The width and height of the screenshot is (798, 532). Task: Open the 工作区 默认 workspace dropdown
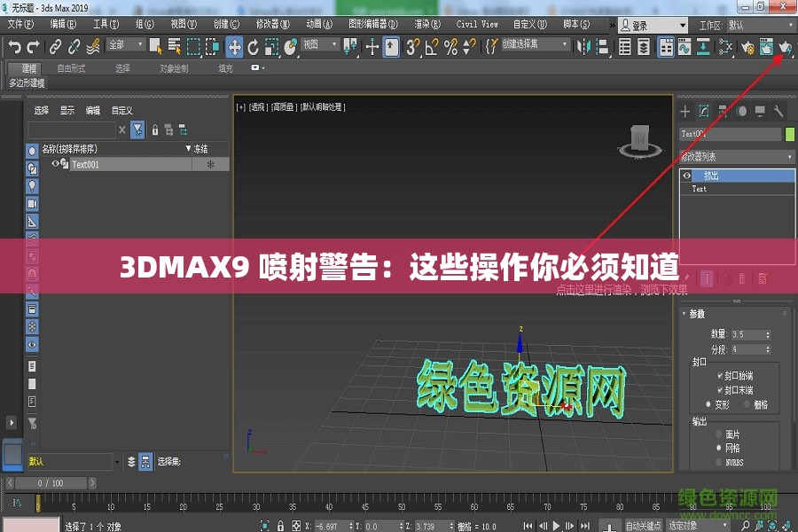pos(762,25)
